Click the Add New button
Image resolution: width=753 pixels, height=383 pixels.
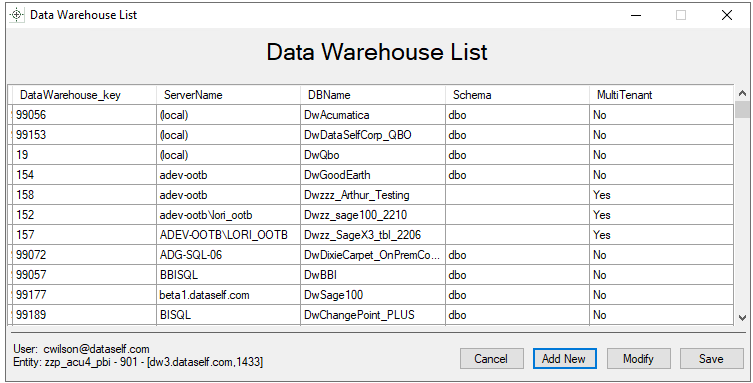point(564,359)
